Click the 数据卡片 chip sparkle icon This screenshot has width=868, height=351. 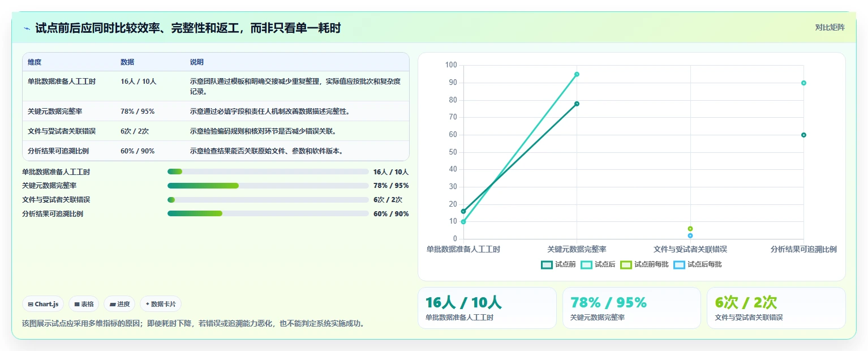click(147, 304)
